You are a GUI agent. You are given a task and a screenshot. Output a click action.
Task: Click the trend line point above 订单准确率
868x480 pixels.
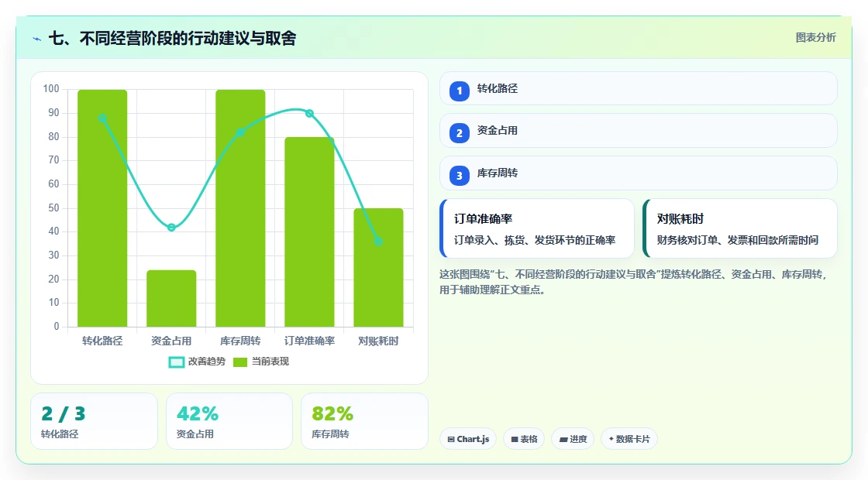pyautogui.click(x=309, y=113)
